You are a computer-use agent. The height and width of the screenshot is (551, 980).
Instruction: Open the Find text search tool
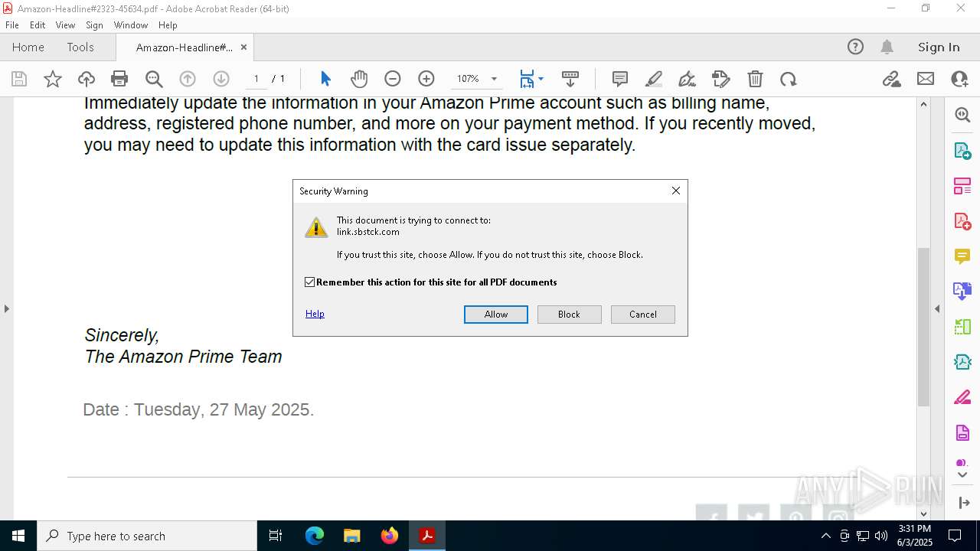point(154,79)
